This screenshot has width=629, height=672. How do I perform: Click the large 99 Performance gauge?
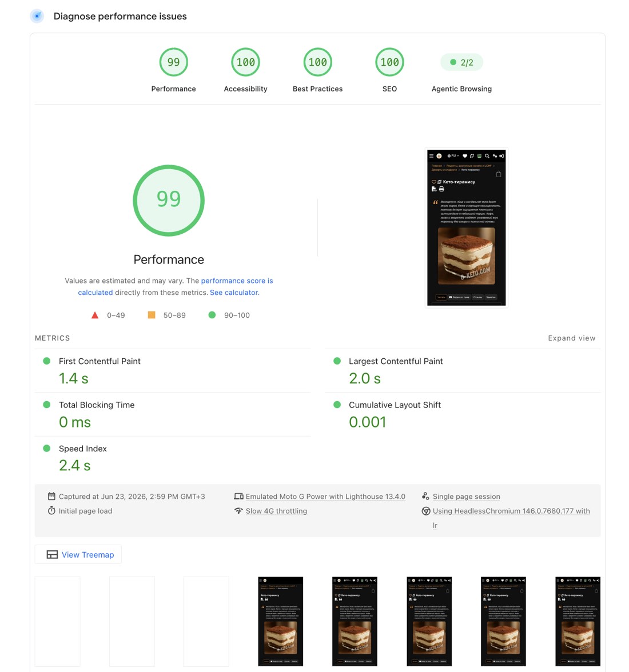(169, 200)
